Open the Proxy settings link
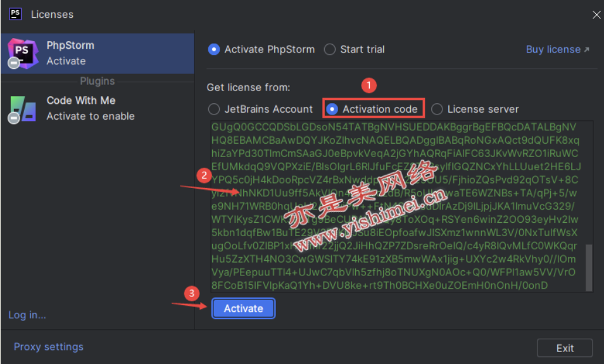The width and height of the screenshot is (604, 364). [x=49, y=347]
